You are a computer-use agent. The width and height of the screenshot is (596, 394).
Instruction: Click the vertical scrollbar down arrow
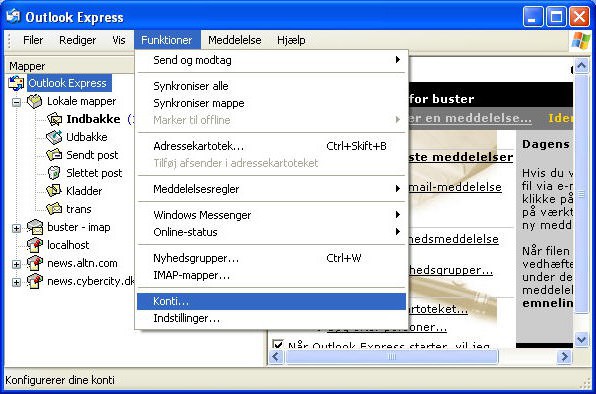click(581, 338)
